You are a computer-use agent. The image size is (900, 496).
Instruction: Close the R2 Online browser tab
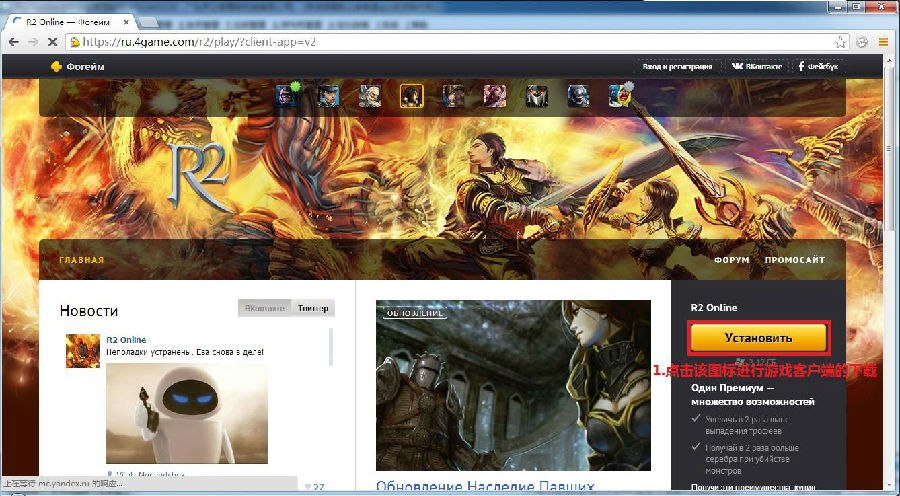[x=126, y=22]
